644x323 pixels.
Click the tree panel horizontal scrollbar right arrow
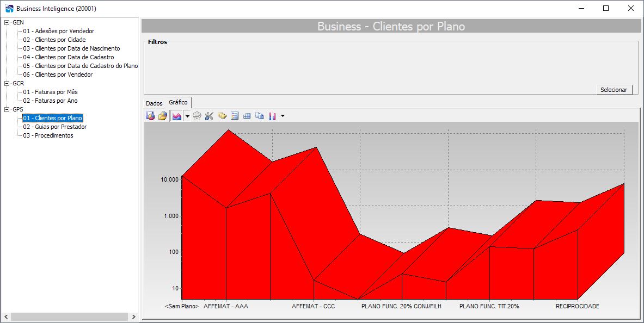click(133, 317)
